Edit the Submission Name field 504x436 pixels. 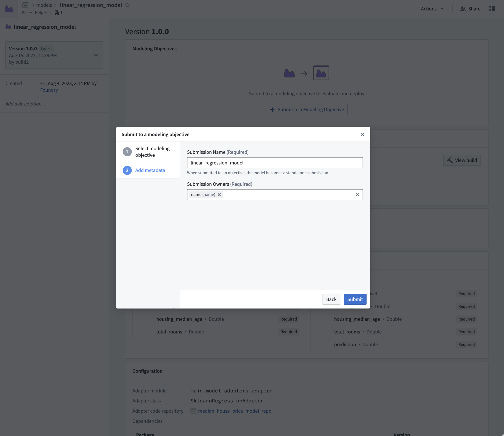(275, 162)
